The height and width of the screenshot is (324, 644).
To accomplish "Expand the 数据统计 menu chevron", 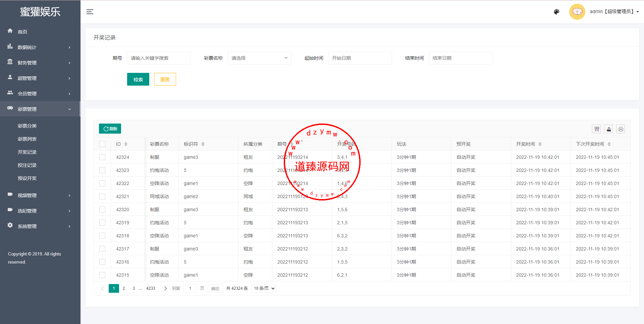I will tap(69, 47).
